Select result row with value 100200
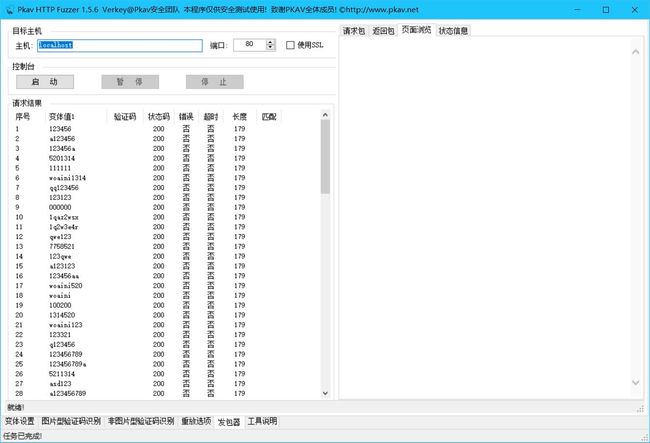Image resolution: width=650 pixels, height=443 pixels. 166,305
